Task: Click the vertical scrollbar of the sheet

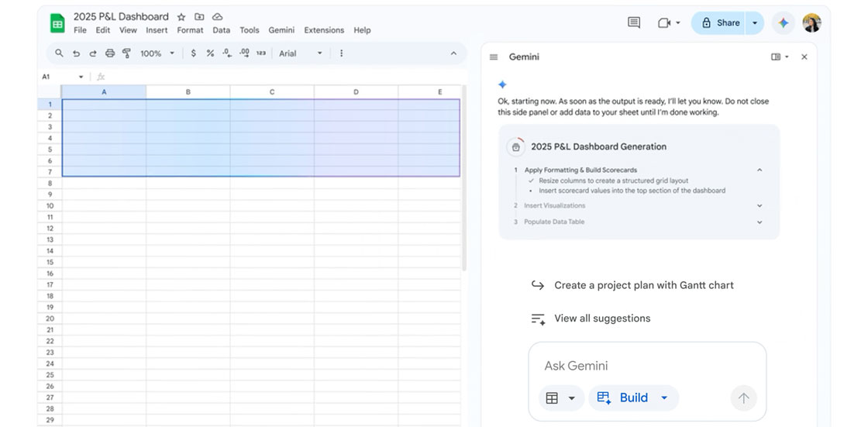Action: pyautogui.click(x=464, y=177)
